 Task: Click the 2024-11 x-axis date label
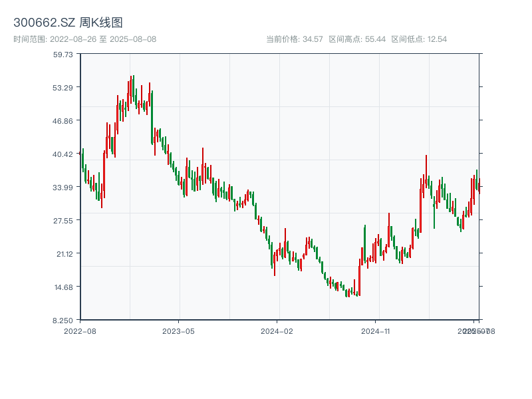click(375, 331)
